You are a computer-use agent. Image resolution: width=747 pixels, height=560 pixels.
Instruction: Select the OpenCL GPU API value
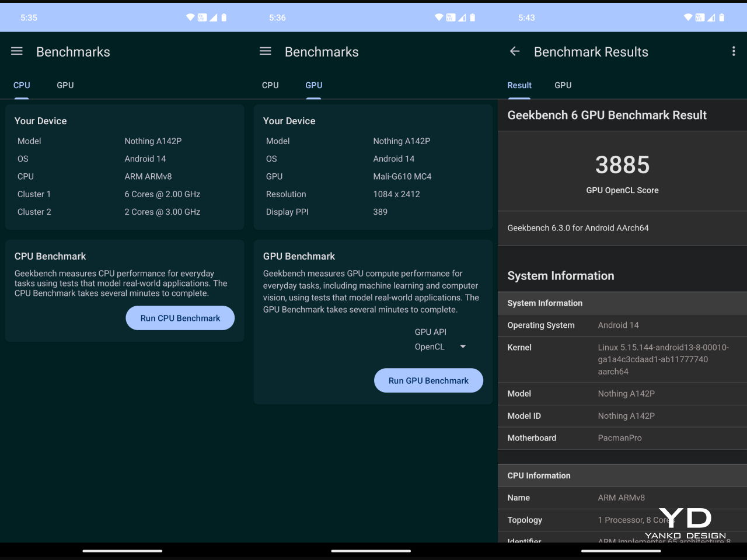pyautogui.click(x=430, y=346)
